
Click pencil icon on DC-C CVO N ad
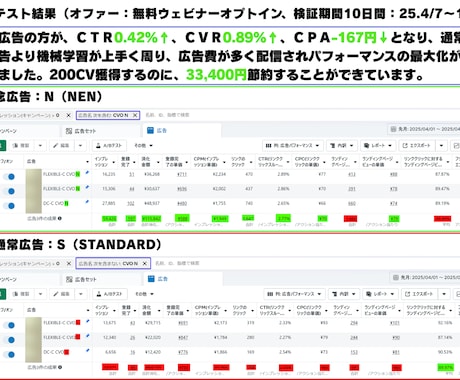click(87, 202)
